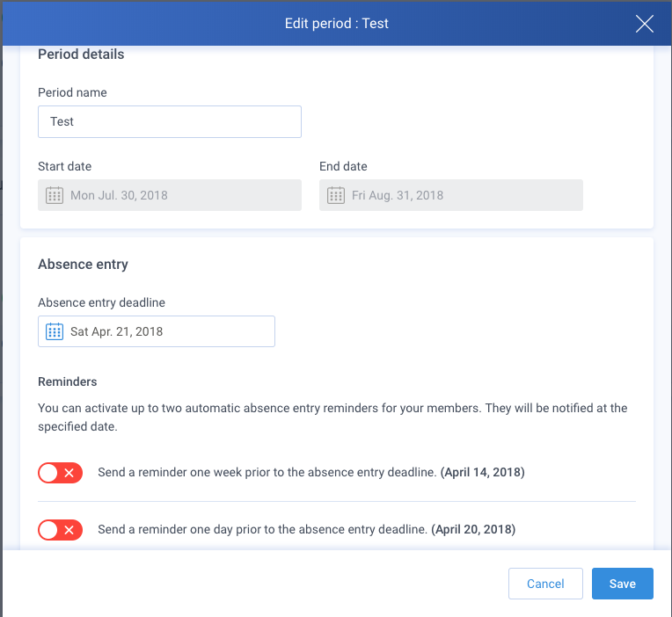
Task: Click the April 14, 2018 reminder date text
Action: tap(483, 472)
